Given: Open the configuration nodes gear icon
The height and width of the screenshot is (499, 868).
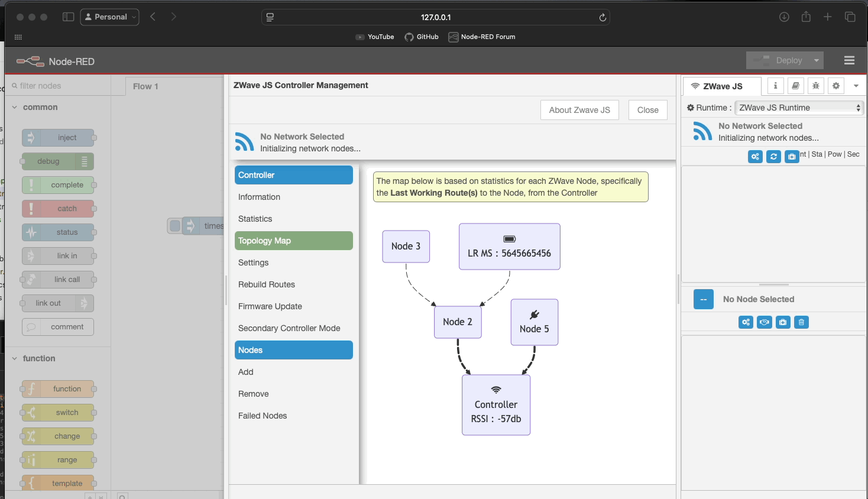Looking at the screenshot, I should click(835, 86).
